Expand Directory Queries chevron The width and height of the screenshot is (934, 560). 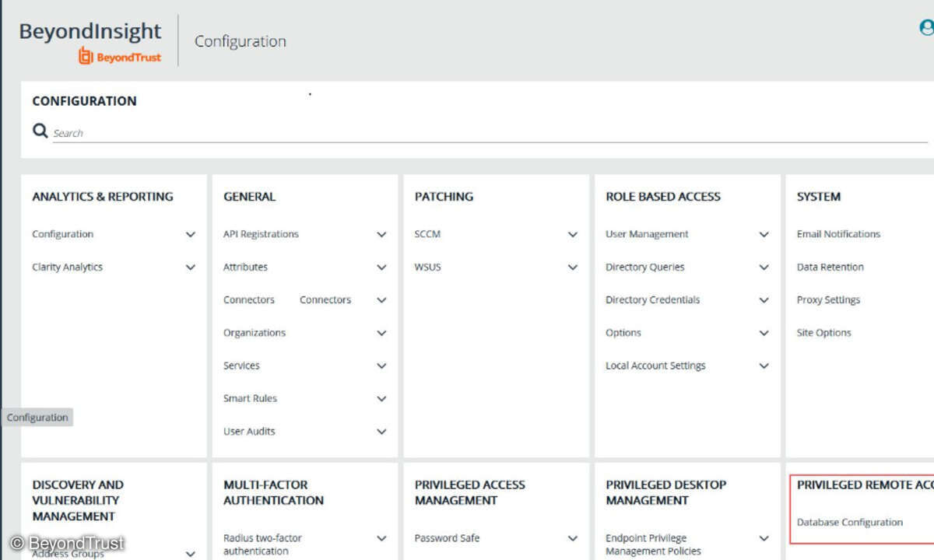tap(764, 267)
